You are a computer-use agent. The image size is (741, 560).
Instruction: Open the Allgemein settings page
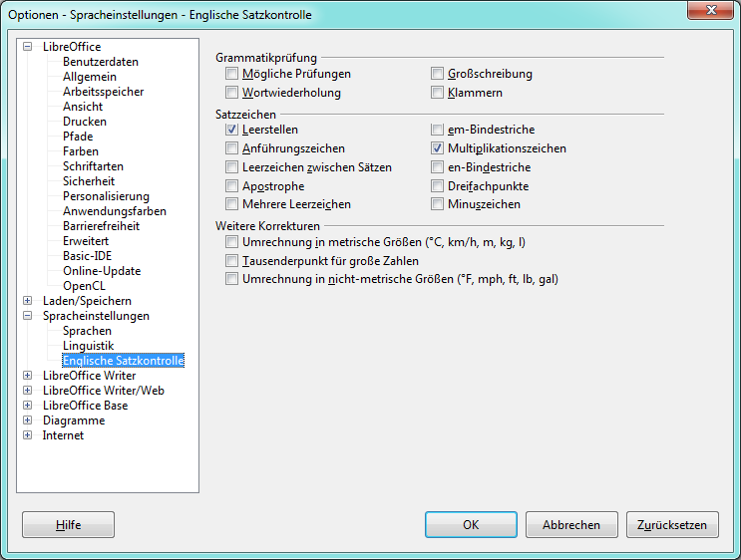[90, 77]
